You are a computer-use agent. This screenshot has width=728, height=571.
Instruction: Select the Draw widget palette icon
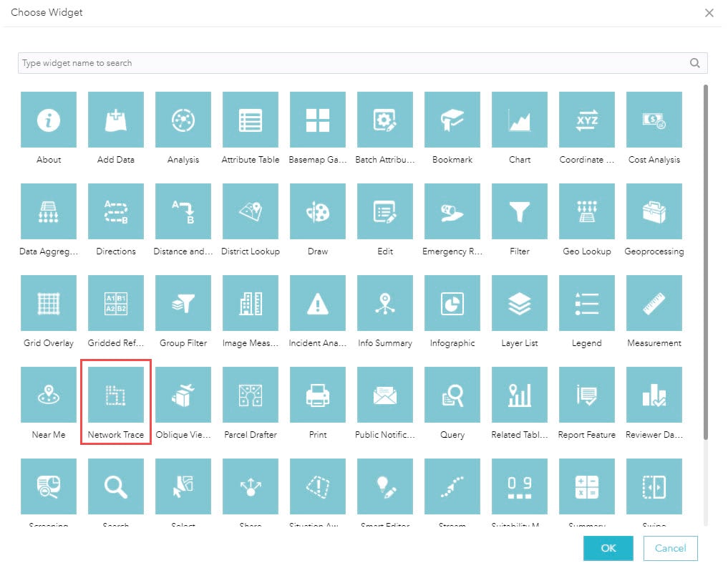click(x=318, y=211)
